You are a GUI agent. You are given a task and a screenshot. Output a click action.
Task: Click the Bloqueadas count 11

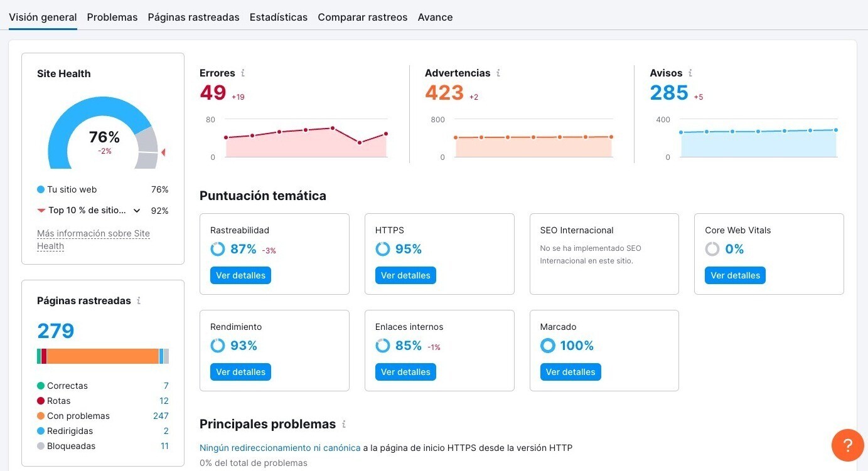(164, 446)
